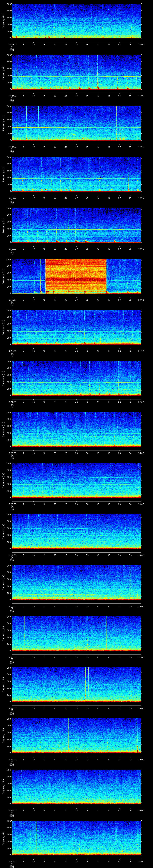Viewport: 153px width, 868px height.
Task: Select the spectrogram panel starting at 9:17:00
Action: 76,174
